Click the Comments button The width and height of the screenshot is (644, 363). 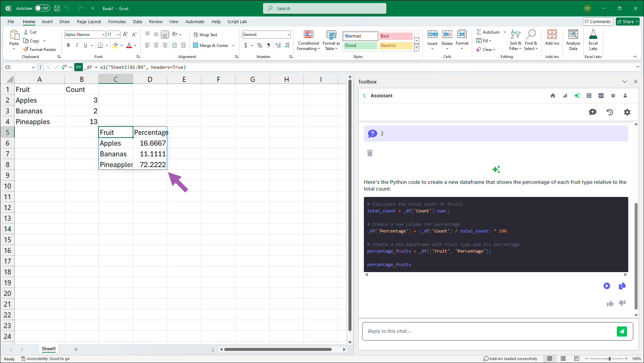[597, 21]
